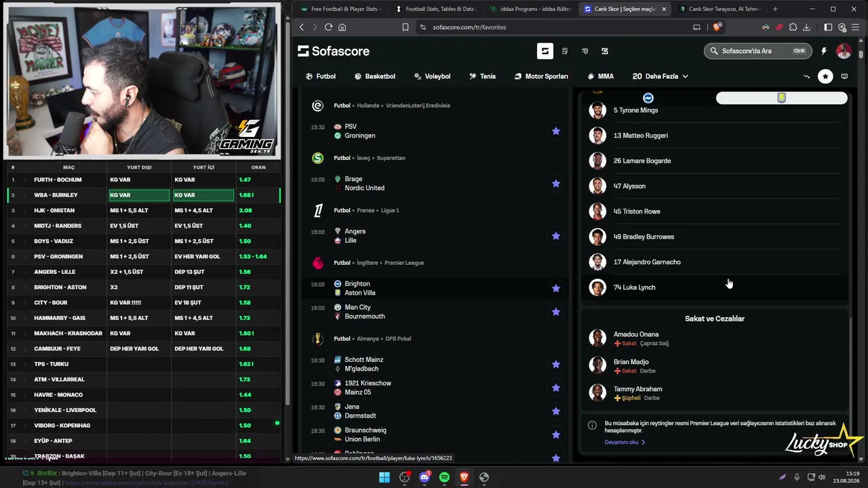This screenshot has width=868, height=488.
Task: Expand the Daha Fazla sports dropdown
Action: pyautogui.click(x=660, y=77)
